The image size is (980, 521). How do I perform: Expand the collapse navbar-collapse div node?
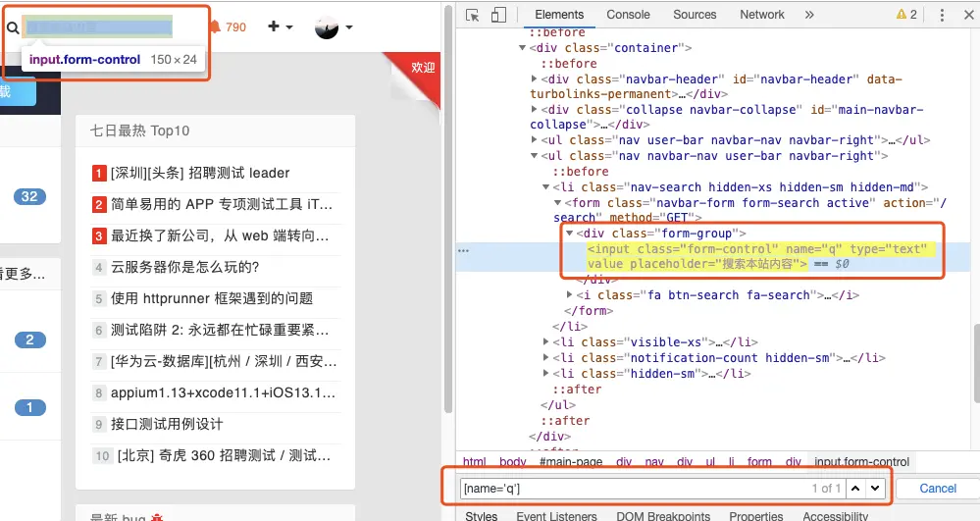pyautogui.click(x=535, y=110)
